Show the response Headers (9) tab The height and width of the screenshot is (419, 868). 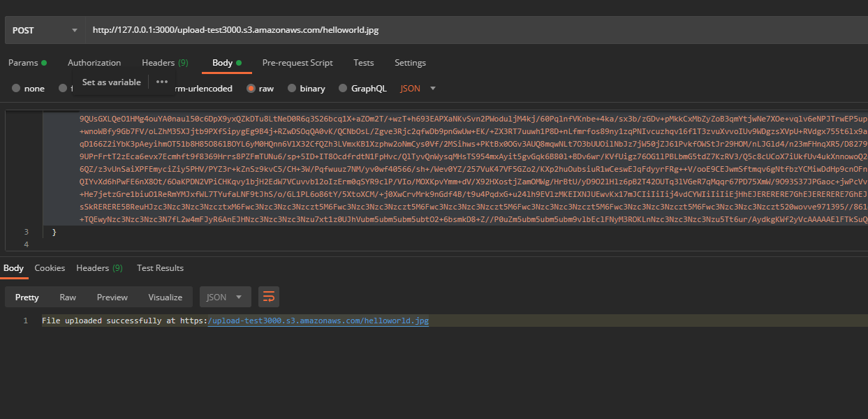pos(99,268)
